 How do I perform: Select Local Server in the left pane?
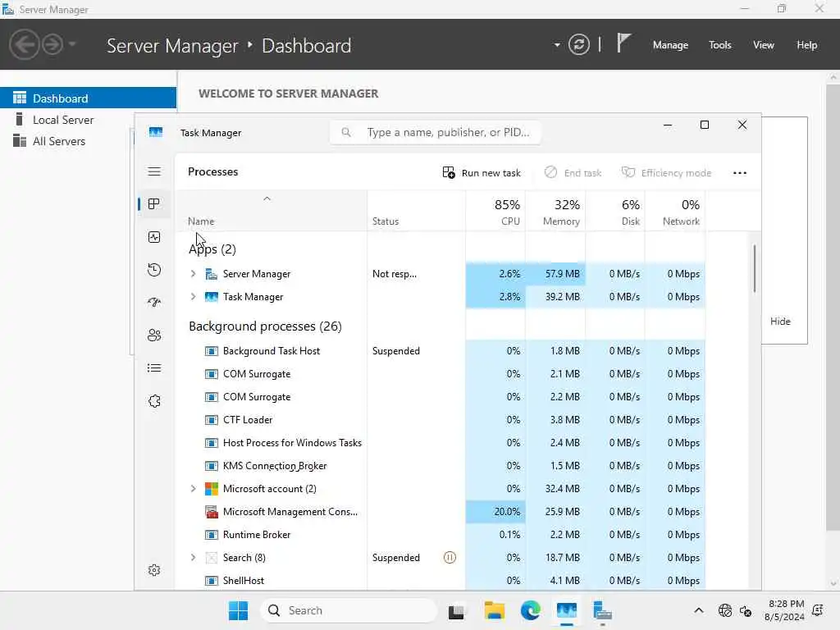63,120
